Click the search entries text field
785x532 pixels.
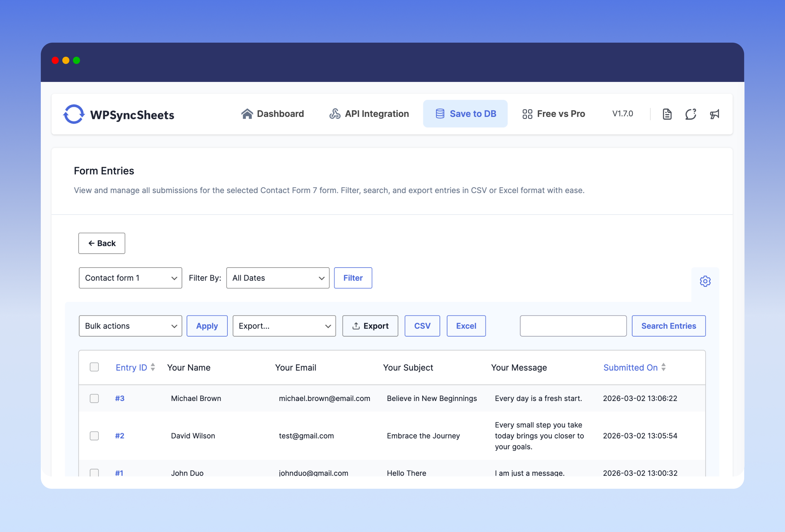click(573, 326)
